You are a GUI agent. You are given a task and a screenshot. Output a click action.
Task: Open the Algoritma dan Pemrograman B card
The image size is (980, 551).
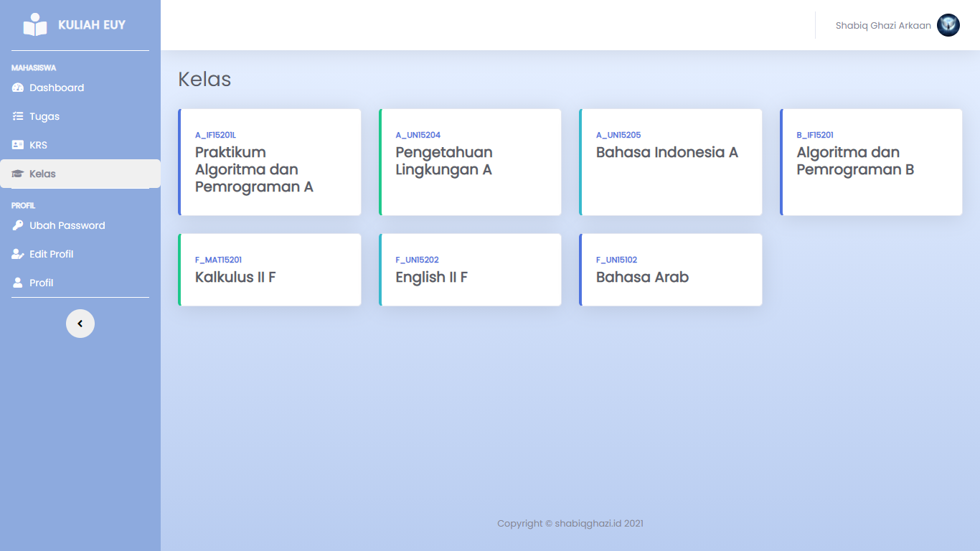click(871, 162)
